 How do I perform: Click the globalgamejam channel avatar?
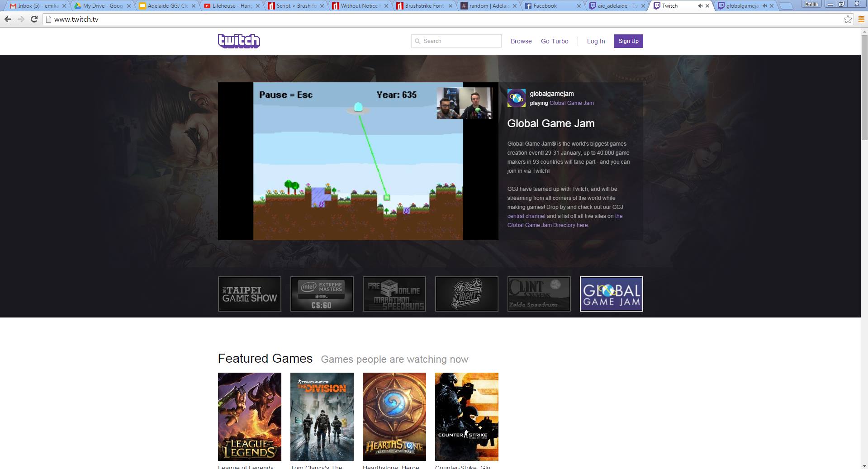pyautogui.click(x=516, y=98)
